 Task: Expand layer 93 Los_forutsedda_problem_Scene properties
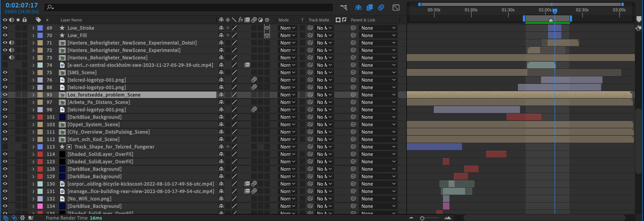[x=33, y=95]
